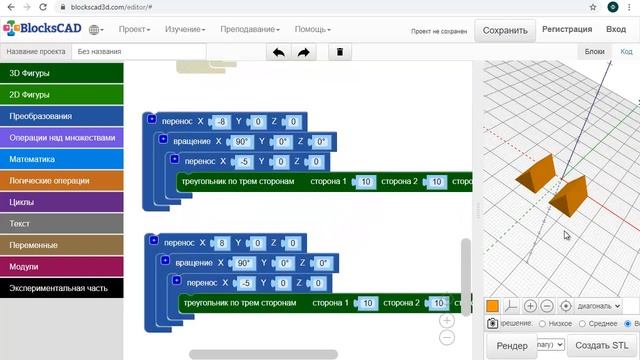Image resolution: width=640 pixels, height=360 pixels.
Task: Click the BlocksCAD logo
Action: [x=42, y=28]
